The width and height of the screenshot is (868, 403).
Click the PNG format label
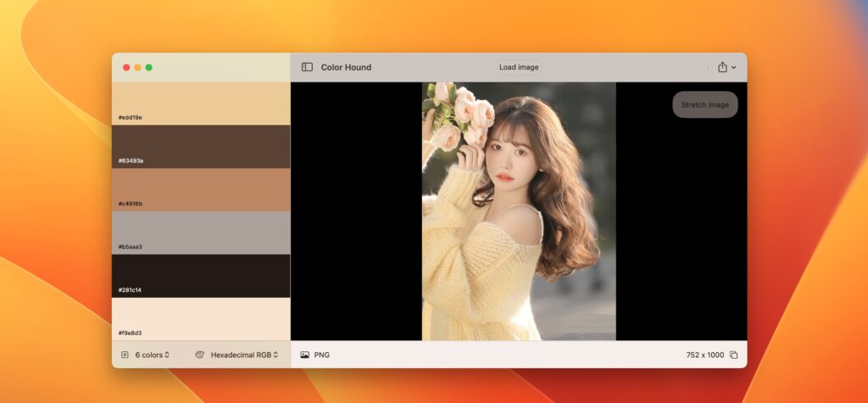pyautogui.click(x=321, y=355)
